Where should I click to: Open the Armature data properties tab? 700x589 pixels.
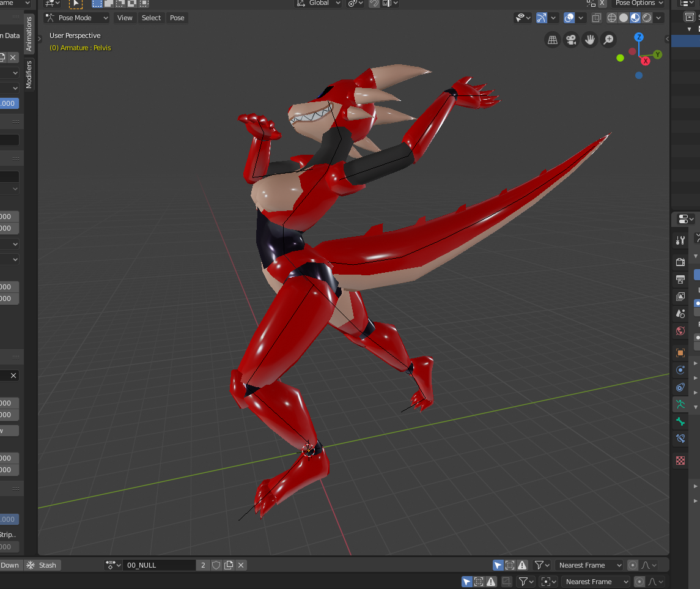click(x=680, y=404)
